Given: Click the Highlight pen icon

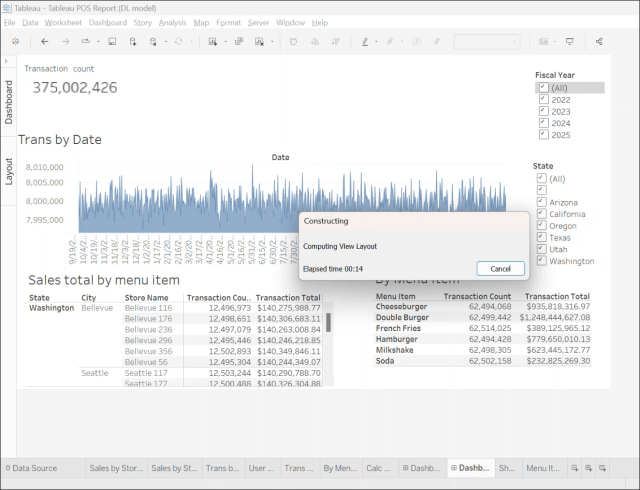Looking at the screenshot, I should [365, 41].
